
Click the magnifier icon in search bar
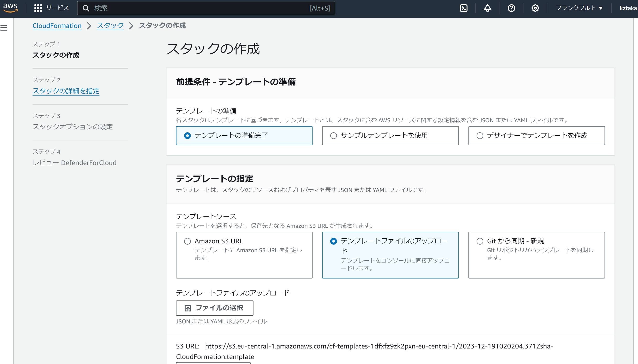tap(86, 8)
